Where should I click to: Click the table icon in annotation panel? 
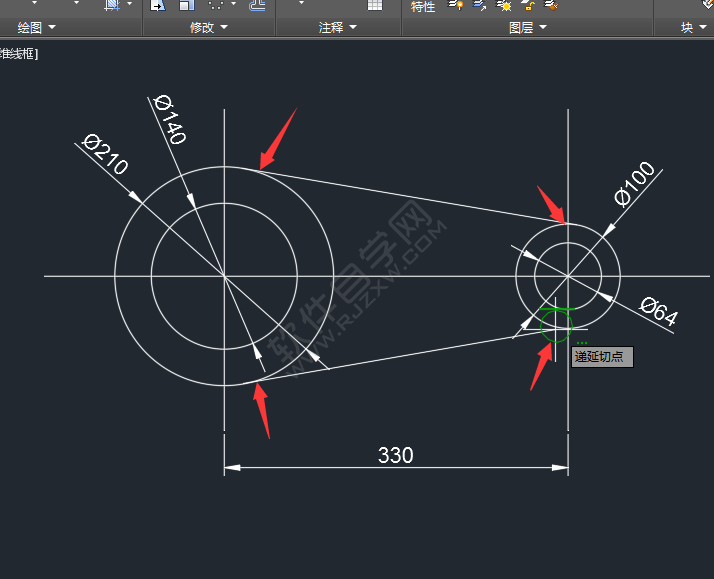[x=375, y=5]
